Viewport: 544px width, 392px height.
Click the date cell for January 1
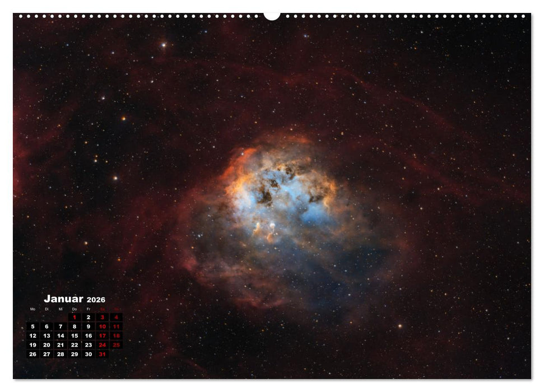[x=75, y=318]
